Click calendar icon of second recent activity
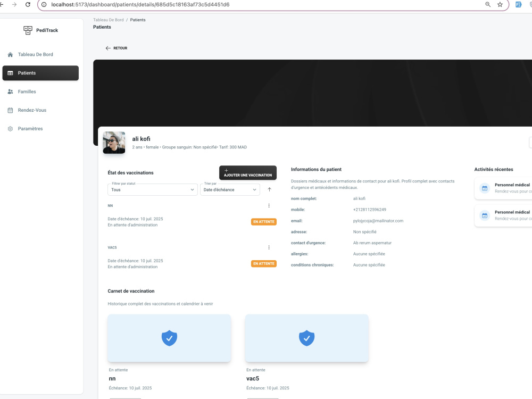The height and width of the screenshot is (399, 532). tap(485, 215)
